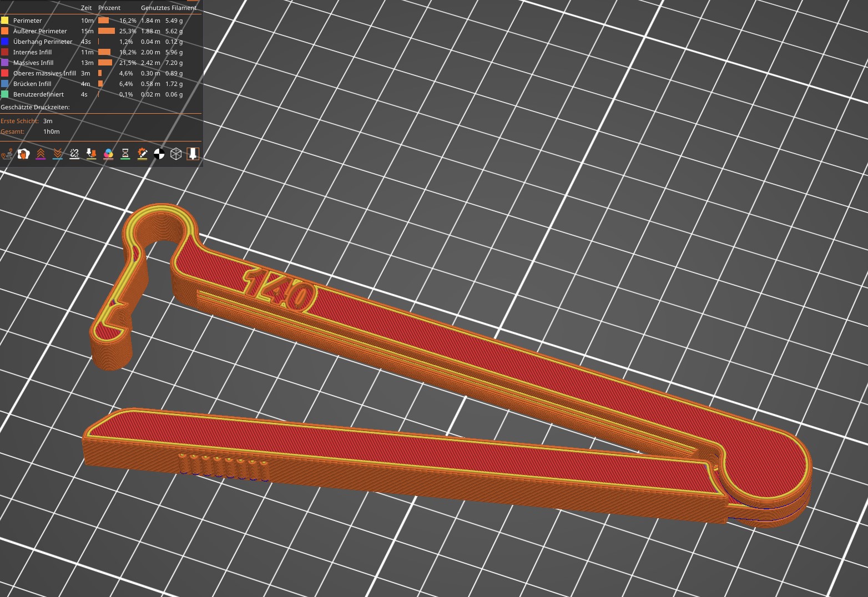This screenshot has height=597, width=868.
Task: Toggle wipe moves hand icon
Action: (x=23, y=154)
